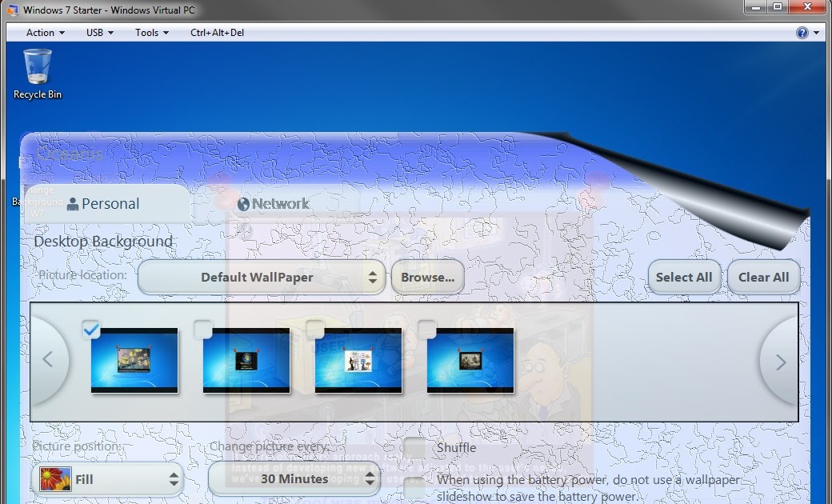Screen dimensions: 832x504
Task: Open the Action menu
Action: (x=45, y=32)
